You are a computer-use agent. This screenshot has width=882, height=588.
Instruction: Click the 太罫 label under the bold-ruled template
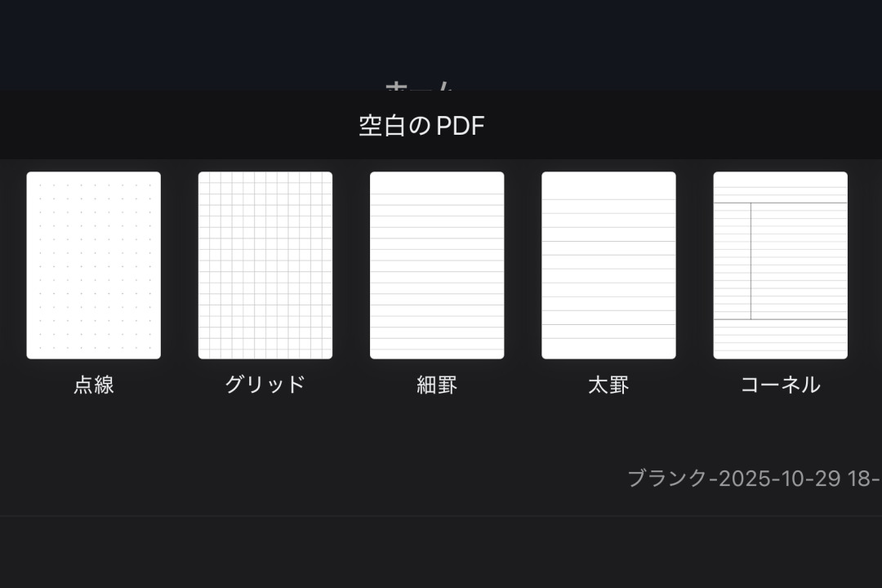(608, 384)
